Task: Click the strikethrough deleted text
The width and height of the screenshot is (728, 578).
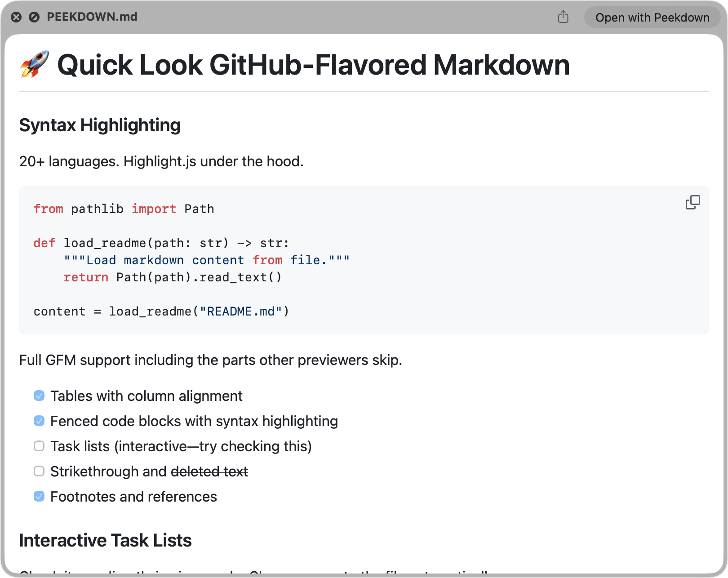Action: [x=209, y=471]
